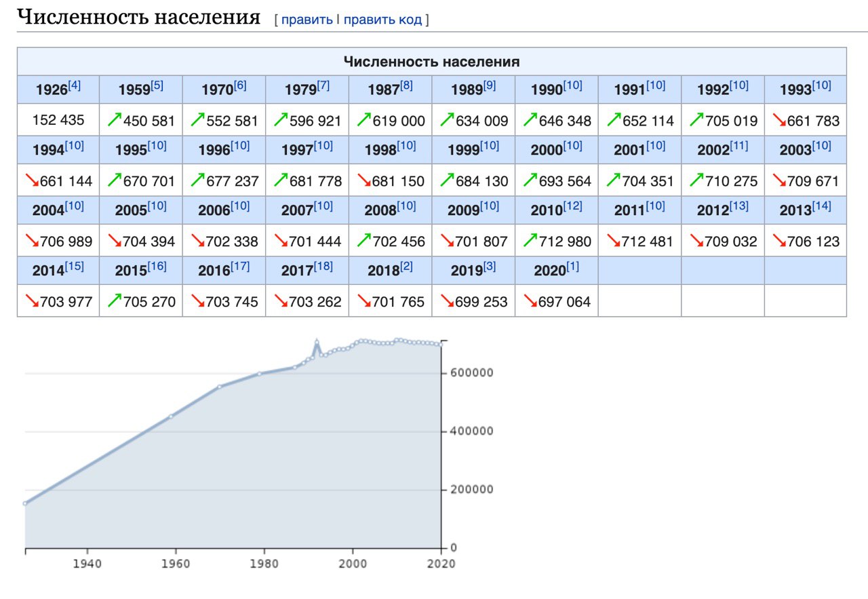Screen dimensions: 868x599
Task: Open footnote [1] next to 2020
Action: (573, 267)
